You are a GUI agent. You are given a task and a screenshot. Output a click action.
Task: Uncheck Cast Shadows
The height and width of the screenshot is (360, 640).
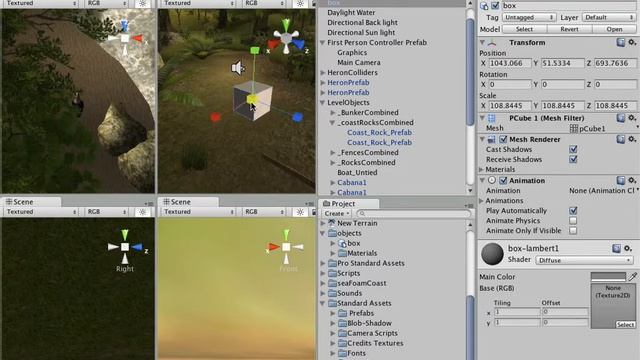(573, 149)
